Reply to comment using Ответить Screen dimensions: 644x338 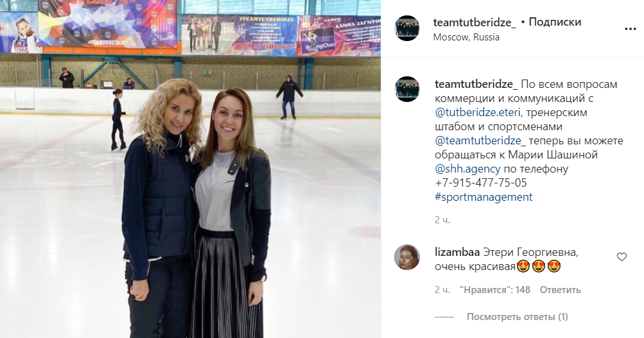(561, 290)
